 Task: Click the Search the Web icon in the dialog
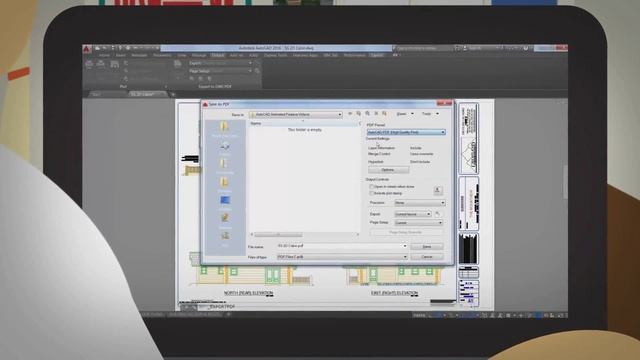point(367,114)
